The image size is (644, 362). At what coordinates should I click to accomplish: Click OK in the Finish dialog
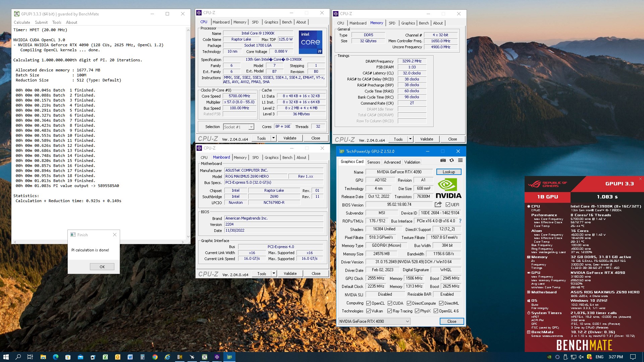[x=102, y=267]
